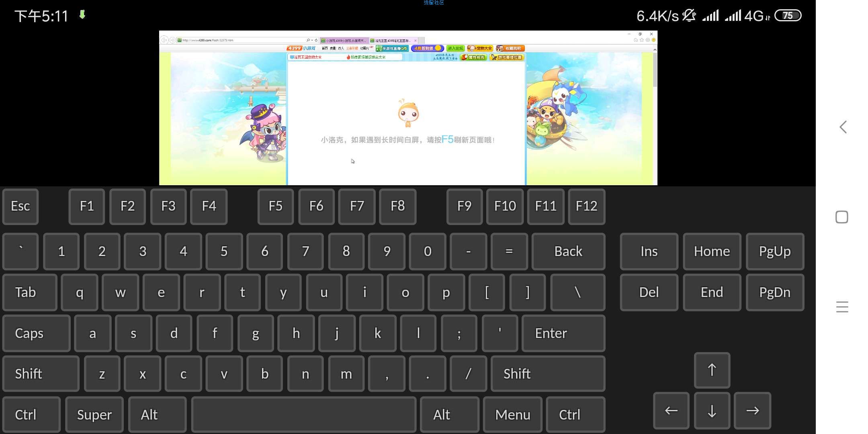The height and width of the screenshot is (434, 868).
Task: Tap the Del key
Action: click(x=649, y=293)
